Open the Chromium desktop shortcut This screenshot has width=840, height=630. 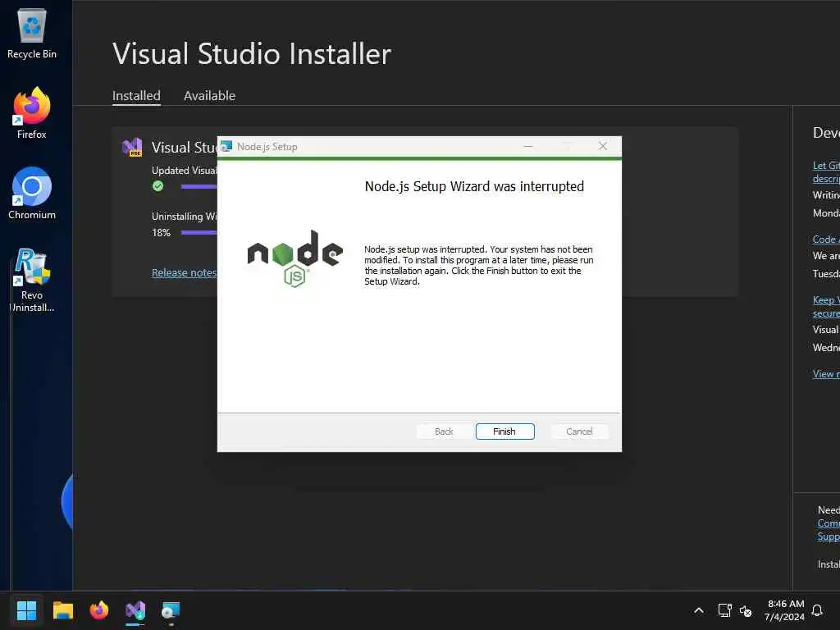(x=32, y=194)
